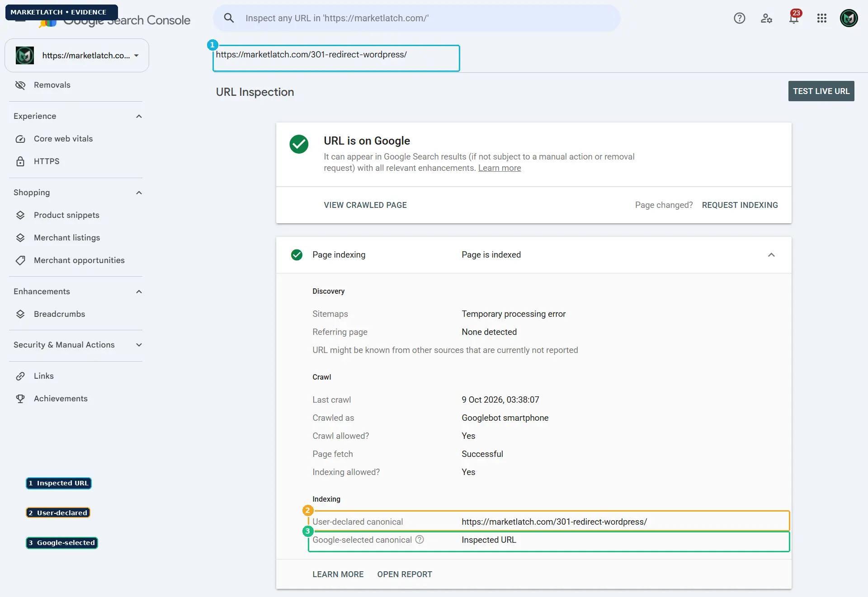This screenshot has width=868, height=597.
Task: Open the account avatar menu
Action: 849,18
